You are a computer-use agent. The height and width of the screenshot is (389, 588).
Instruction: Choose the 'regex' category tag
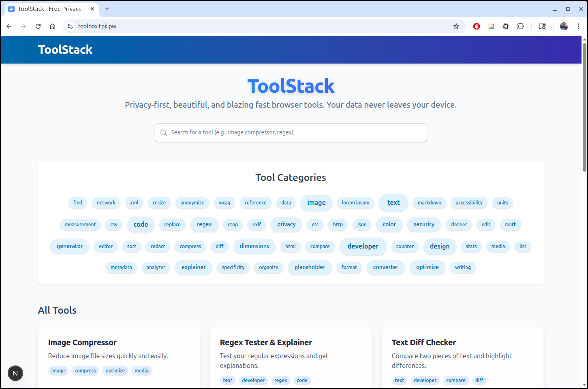tap(204, 225)
